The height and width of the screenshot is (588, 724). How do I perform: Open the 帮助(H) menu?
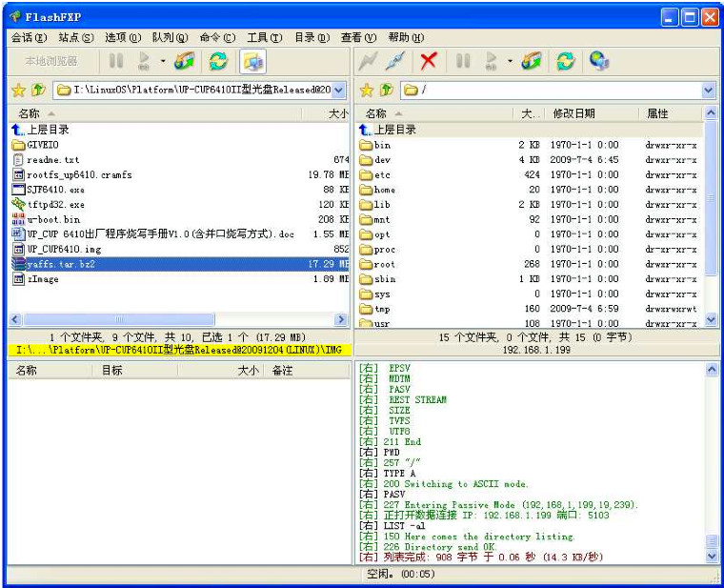[x=407, y=38]
